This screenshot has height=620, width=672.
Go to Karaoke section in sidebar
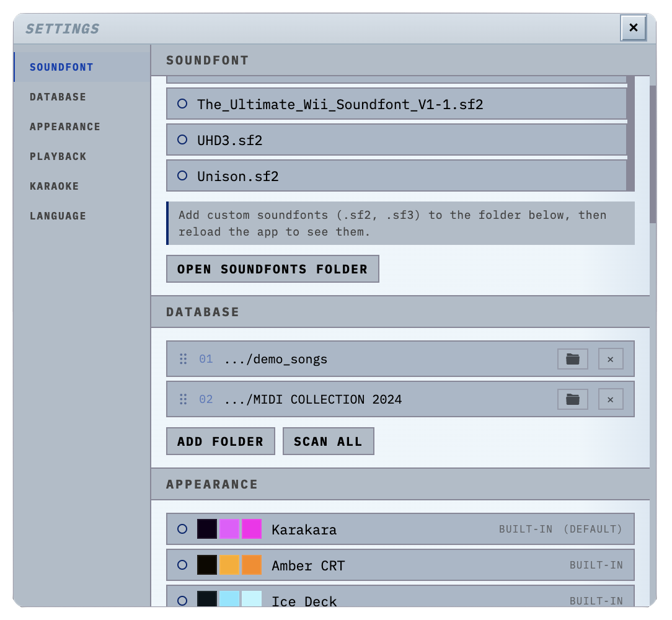pos(82,186)
